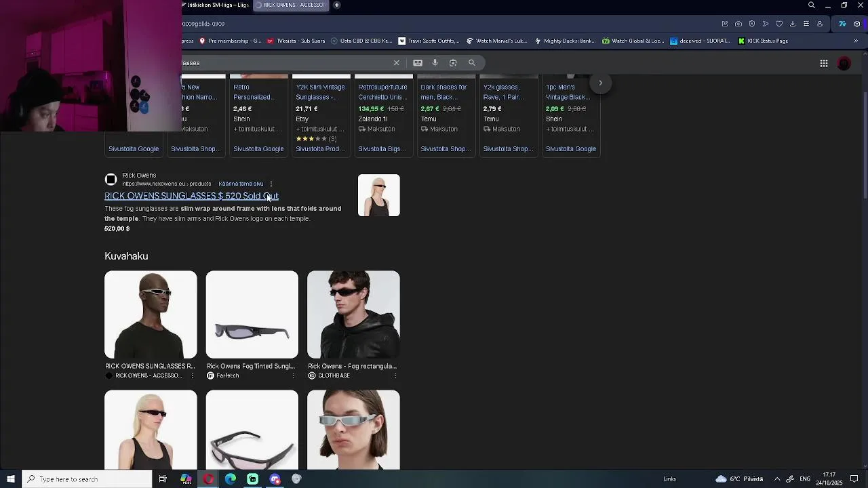Open the Travis Scott Outfits bookmark
Viewport: 868px width, 488px height.
pos(429,41)
